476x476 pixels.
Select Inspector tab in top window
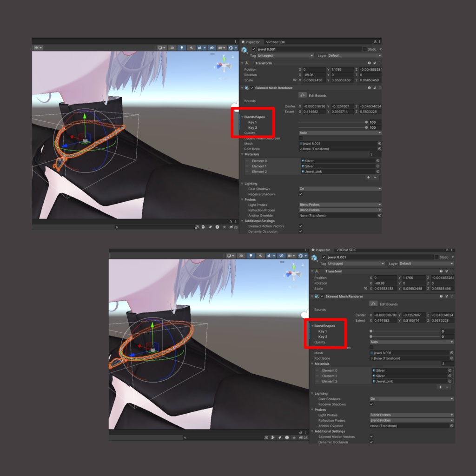coord(251,42)
